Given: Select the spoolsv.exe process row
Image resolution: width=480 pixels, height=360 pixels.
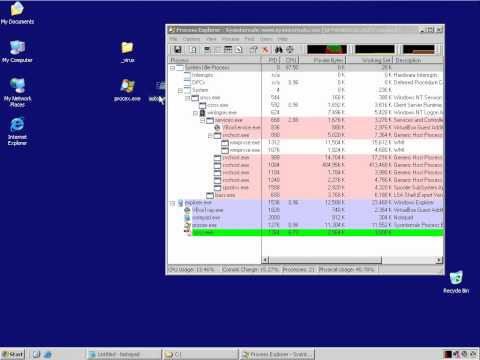Looking at the screenshot, I should pos(305,188).
